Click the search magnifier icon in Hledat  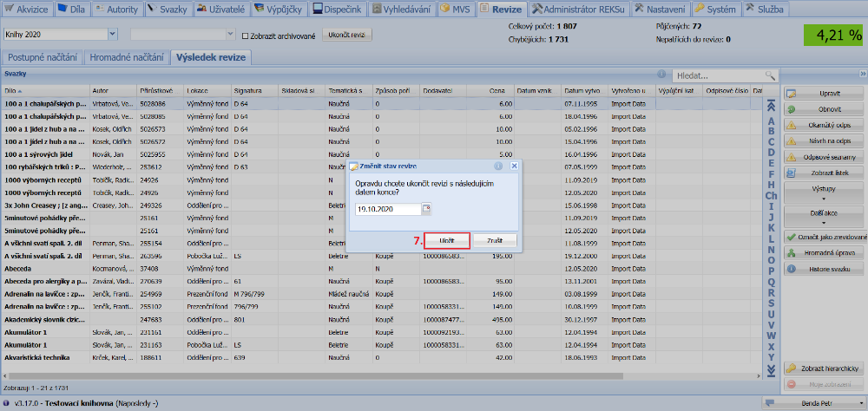click(x=769, y=76)
